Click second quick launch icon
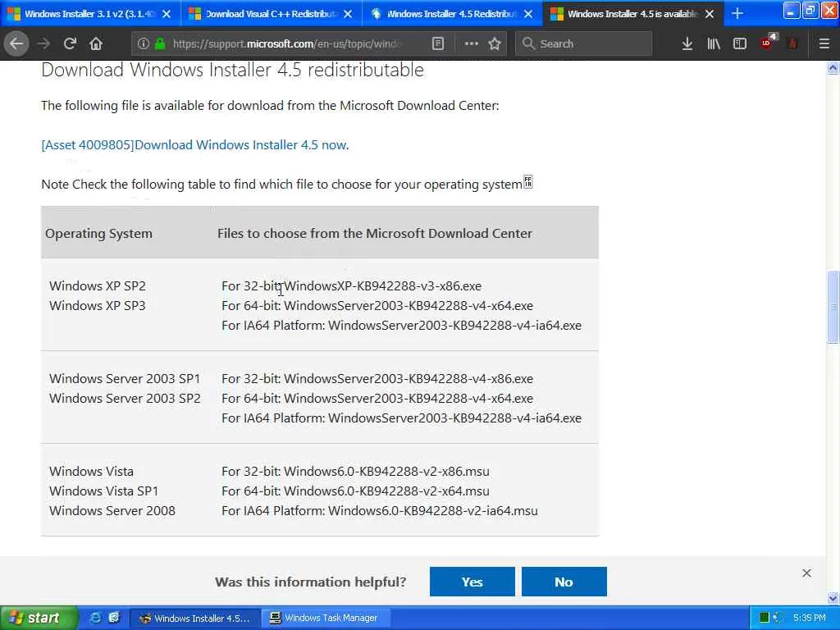 [114, 618]
